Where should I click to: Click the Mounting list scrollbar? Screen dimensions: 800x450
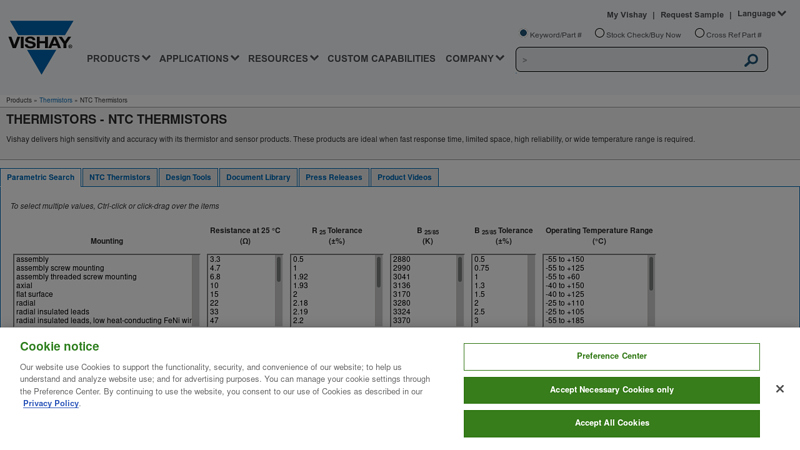196,290
